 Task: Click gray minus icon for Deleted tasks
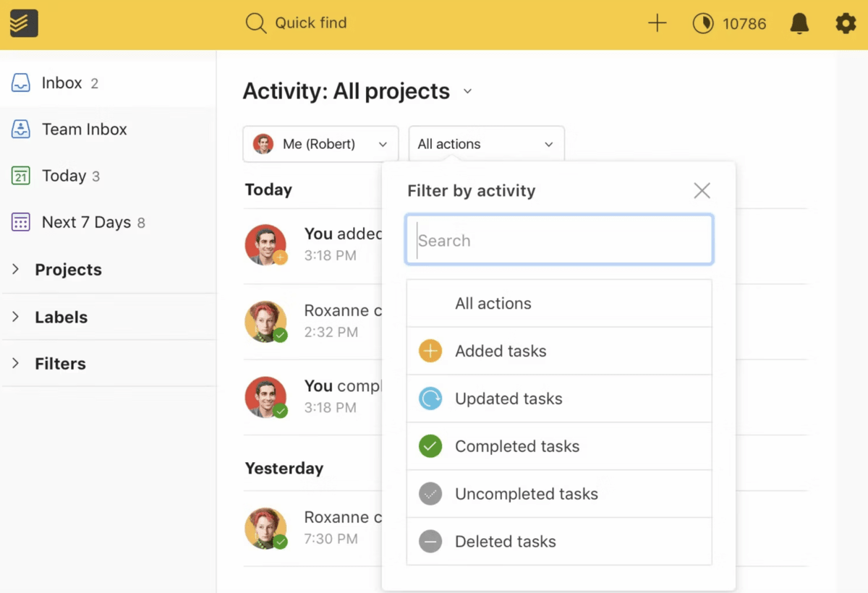(x=430, y=541)
